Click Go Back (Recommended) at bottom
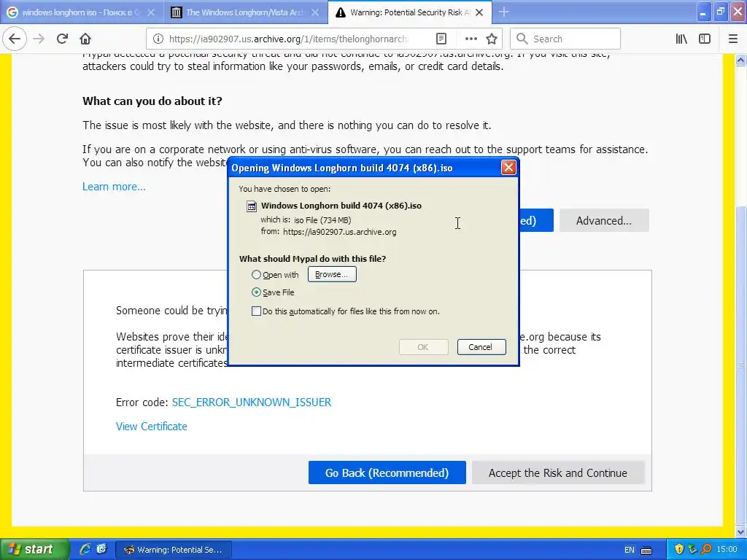This screenshot has width=747, height=560. pyautogui.click(x=387, y=472)
